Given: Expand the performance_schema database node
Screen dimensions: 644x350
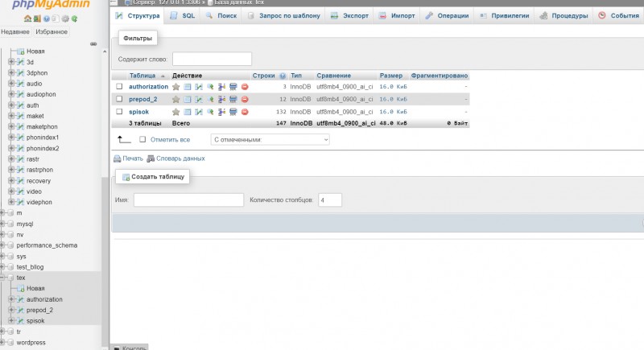Looking at the screenshot, I should [x=2, y=245].
